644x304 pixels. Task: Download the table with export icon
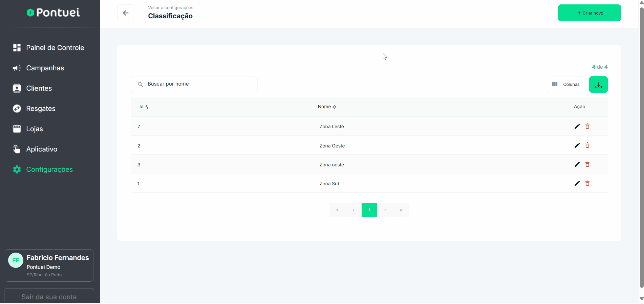click(x=598, y=85)
